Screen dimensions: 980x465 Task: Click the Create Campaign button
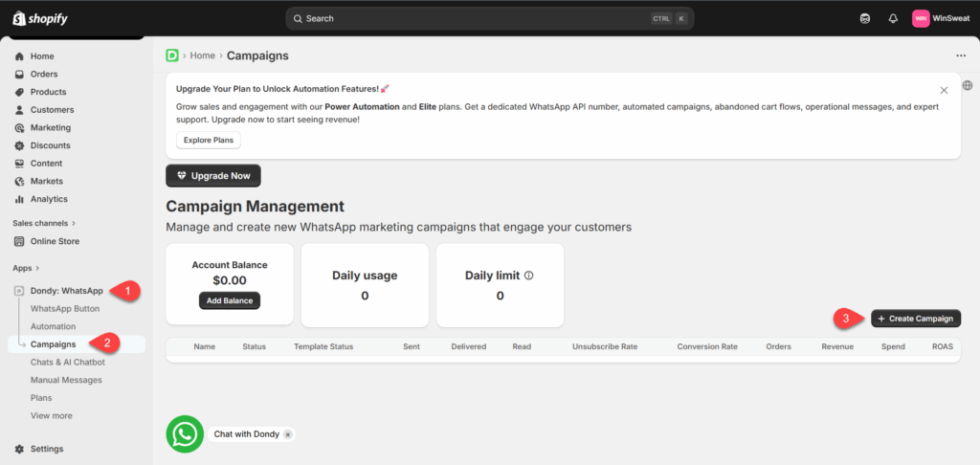point(915,318)
